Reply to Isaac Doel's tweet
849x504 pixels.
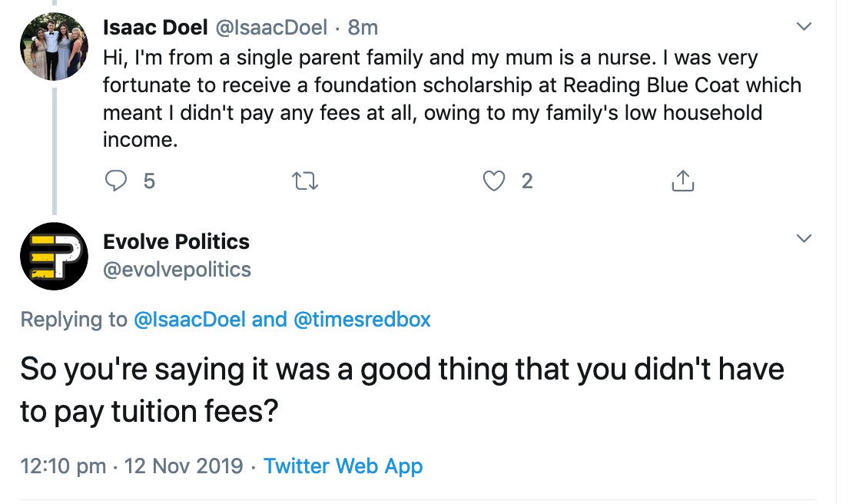click(114, 181)
